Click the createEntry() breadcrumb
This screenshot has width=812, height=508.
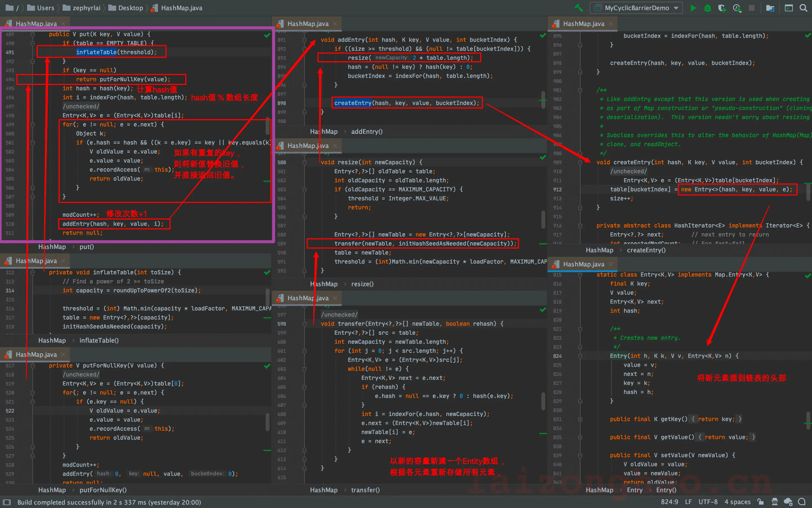pos(646,250)
